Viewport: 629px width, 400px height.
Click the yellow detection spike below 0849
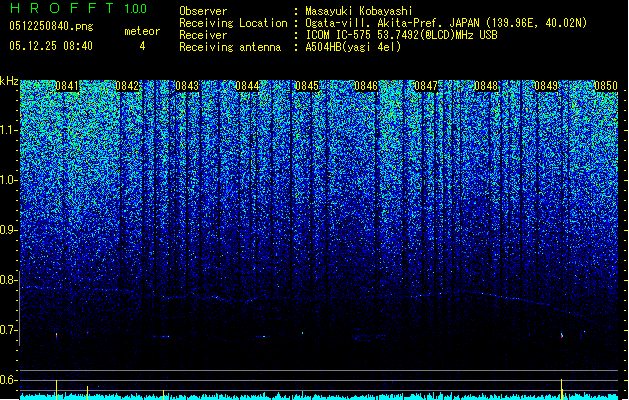pos(562,389)
